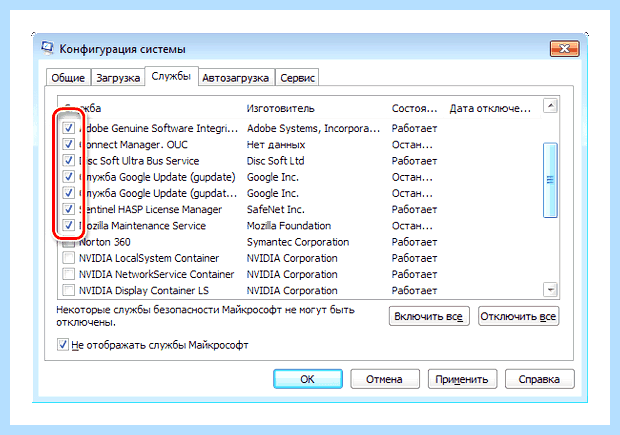Click the Отключить все button
Image resolution: width=620 pixels, height=435 pixels.
click(x=518, y=316)
